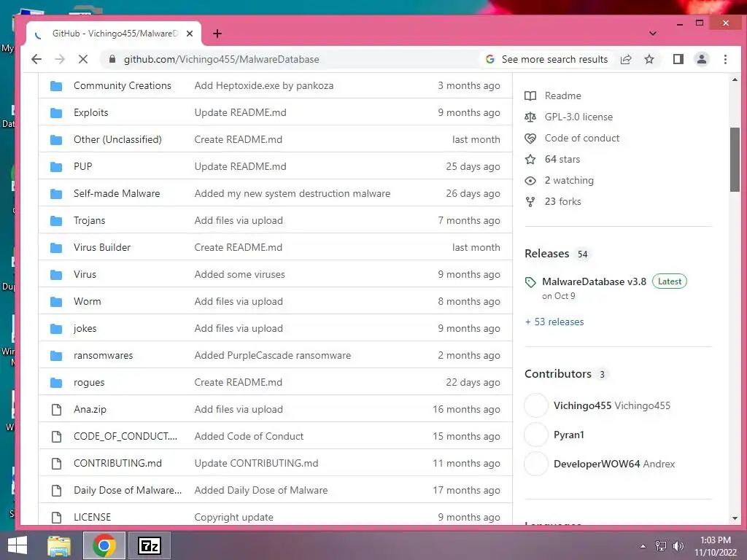The width and height of the screenshot is (747, 560).
Task: Open the Chrome side panel
Action: click(x=678, y=59)
